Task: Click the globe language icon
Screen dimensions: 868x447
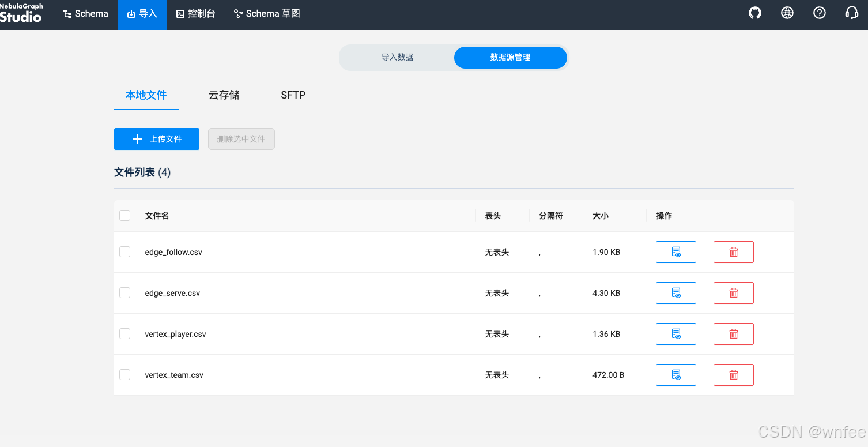Action: click(787, 13)
